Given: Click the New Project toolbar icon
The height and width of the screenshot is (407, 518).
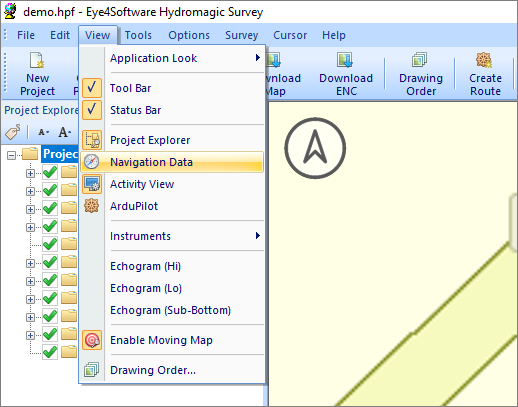Looking at the screenshot, I should pos(37,60).
